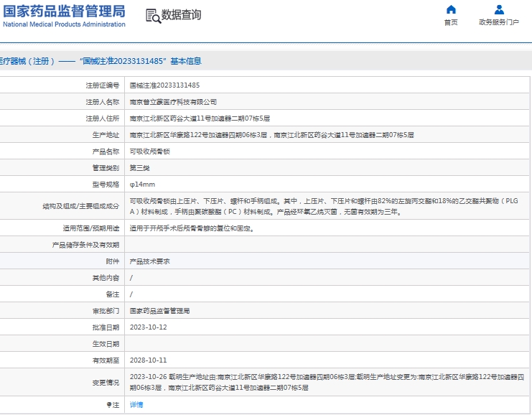Click the 批准日期 label

pyautogui.click(x=106, y=327)
